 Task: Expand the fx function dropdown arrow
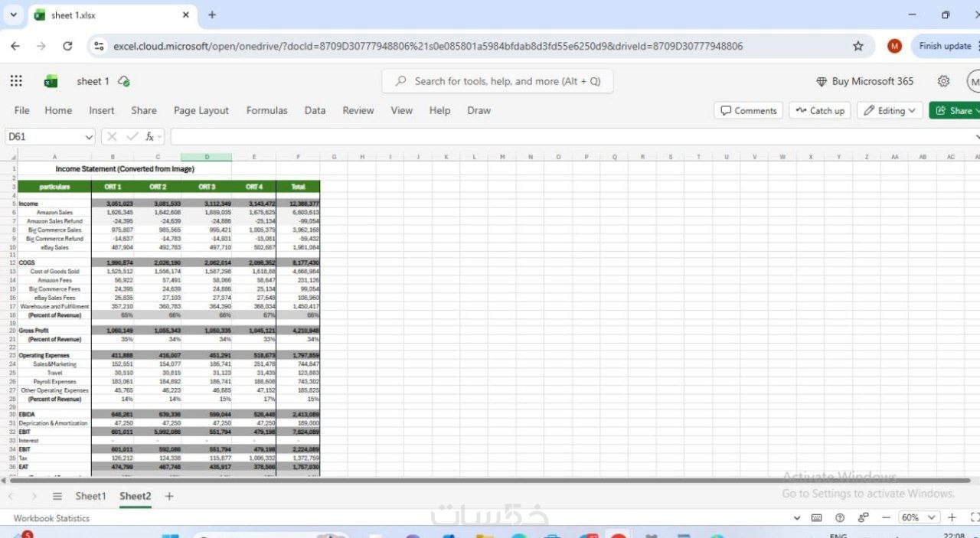pos(159,136)
